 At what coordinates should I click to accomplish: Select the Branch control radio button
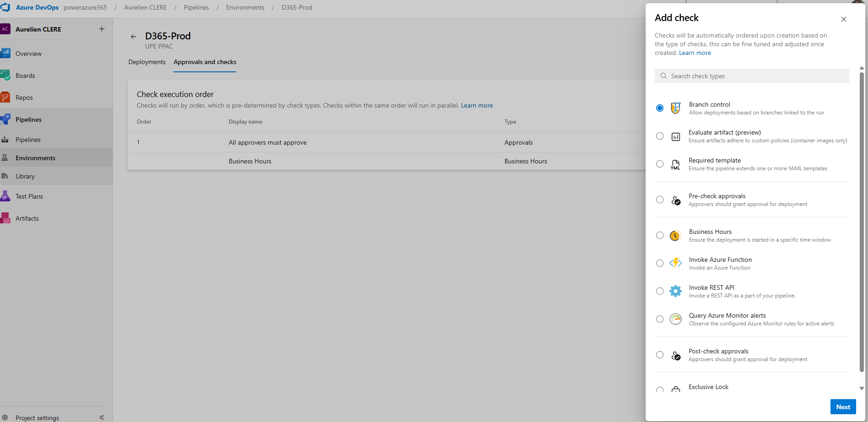pos(660,108)
